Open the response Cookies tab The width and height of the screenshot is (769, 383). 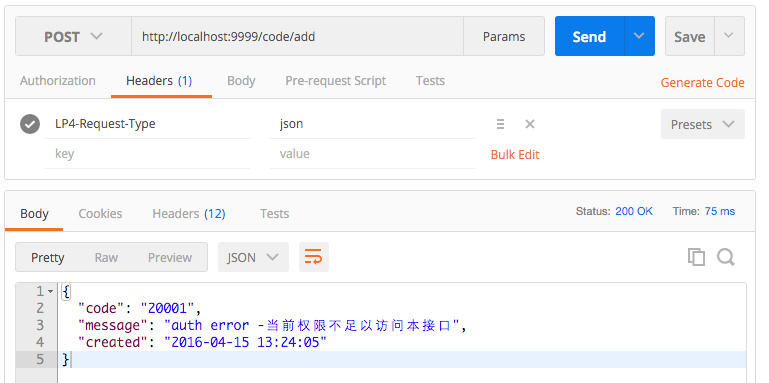(x=100, y=214)
